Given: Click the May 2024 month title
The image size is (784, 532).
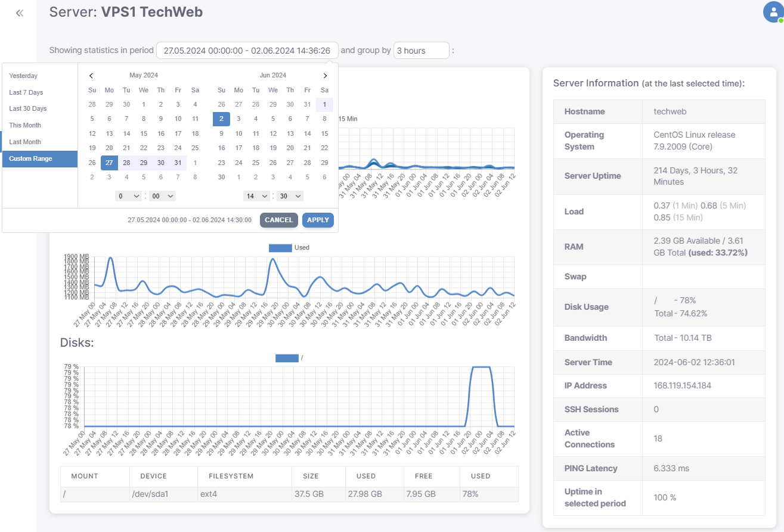Looking at the screenshot, I should coord(144,75).
